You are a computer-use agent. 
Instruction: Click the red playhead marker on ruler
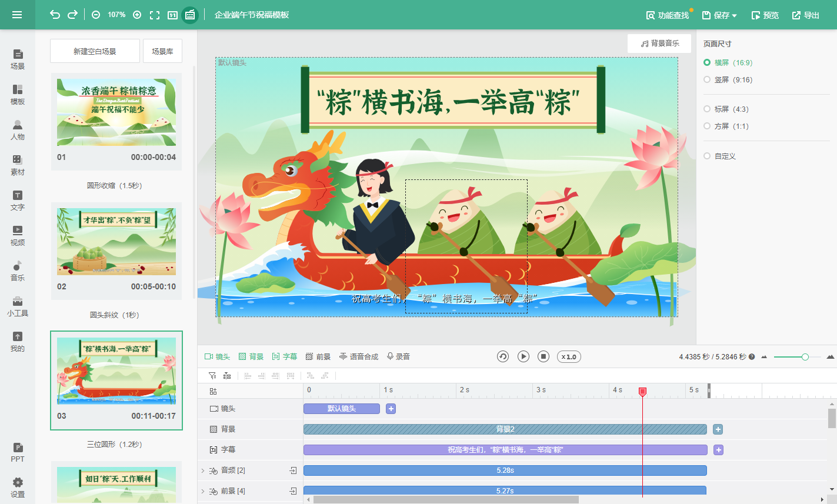click(643, 391)
